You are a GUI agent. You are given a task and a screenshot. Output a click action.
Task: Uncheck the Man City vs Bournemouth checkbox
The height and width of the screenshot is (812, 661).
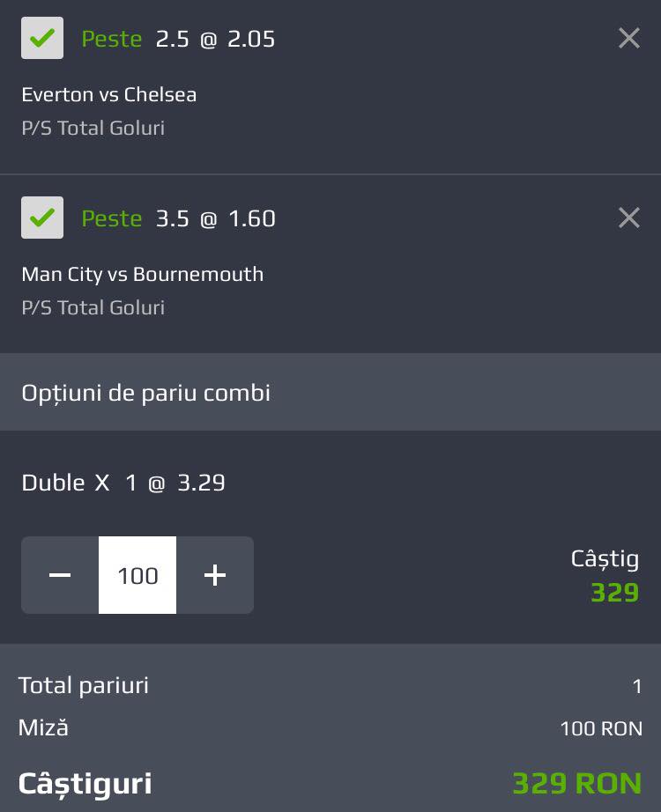pos(42,218)
